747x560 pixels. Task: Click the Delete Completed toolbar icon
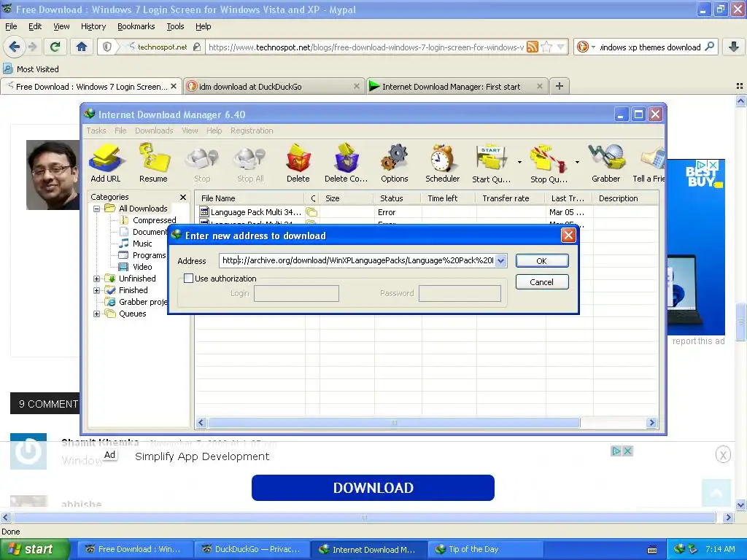[x=347, y=163]
